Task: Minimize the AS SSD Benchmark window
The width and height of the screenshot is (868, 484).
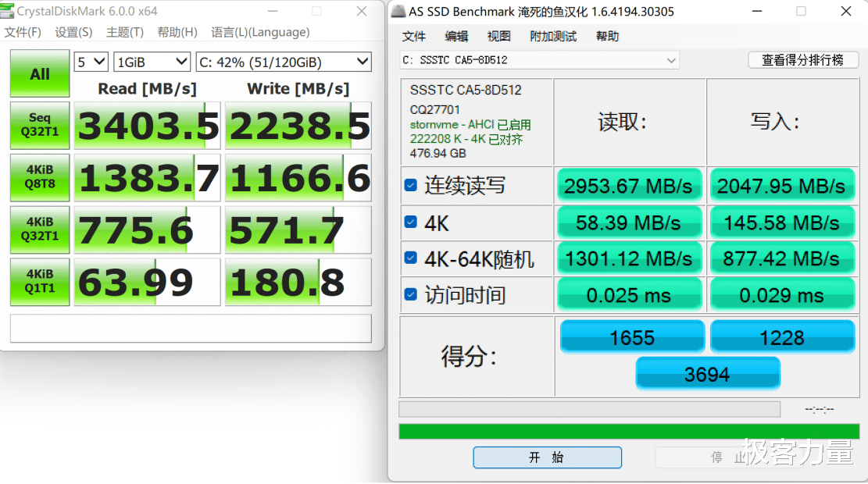Action: 757,11
